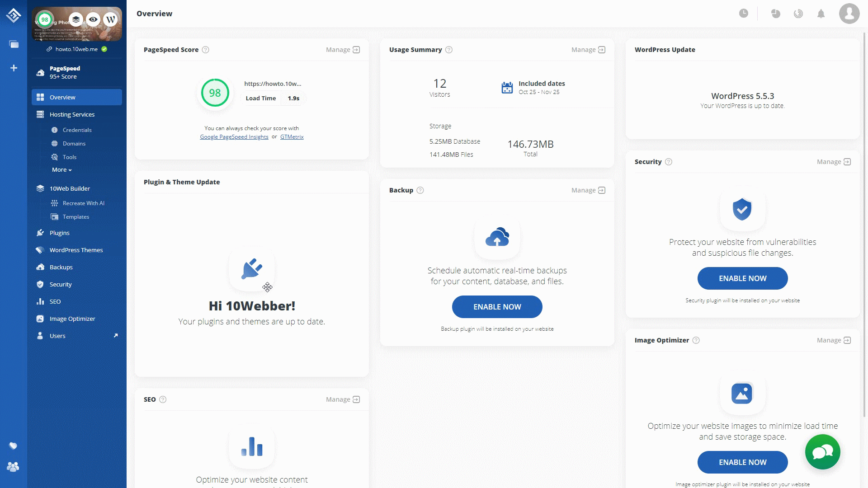Open Image Optimizer in the sidebar
This screenshot has width=868, height=488.
coord(77,319)
